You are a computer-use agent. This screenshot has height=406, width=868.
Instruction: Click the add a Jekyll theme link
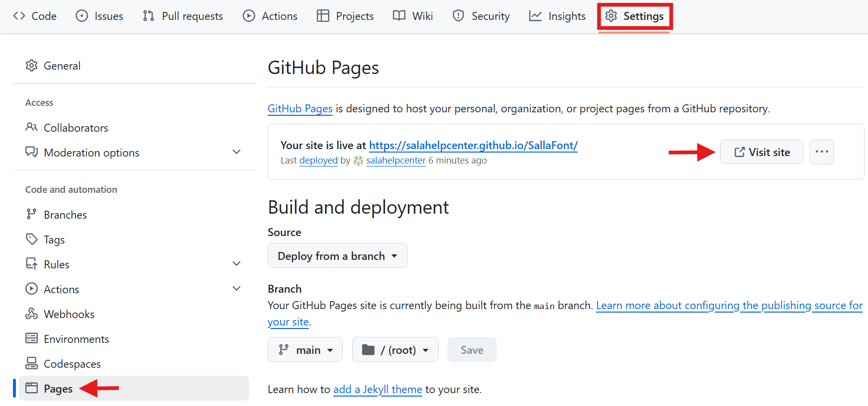pos(378,389)
